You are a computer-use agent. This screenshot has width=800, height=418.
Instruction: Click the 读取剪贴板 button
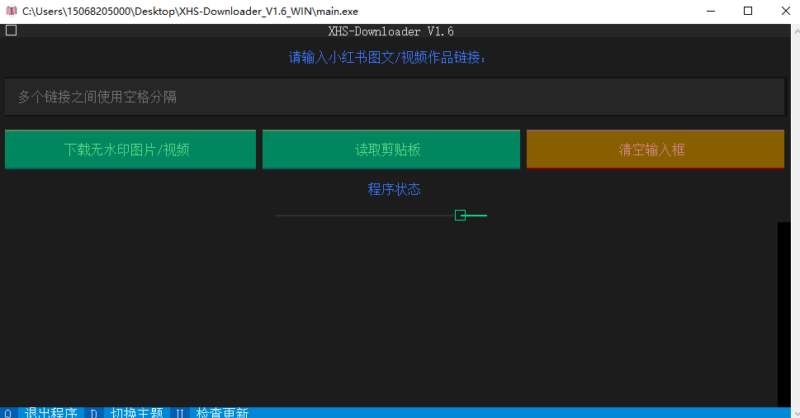(x=391, y=150)
